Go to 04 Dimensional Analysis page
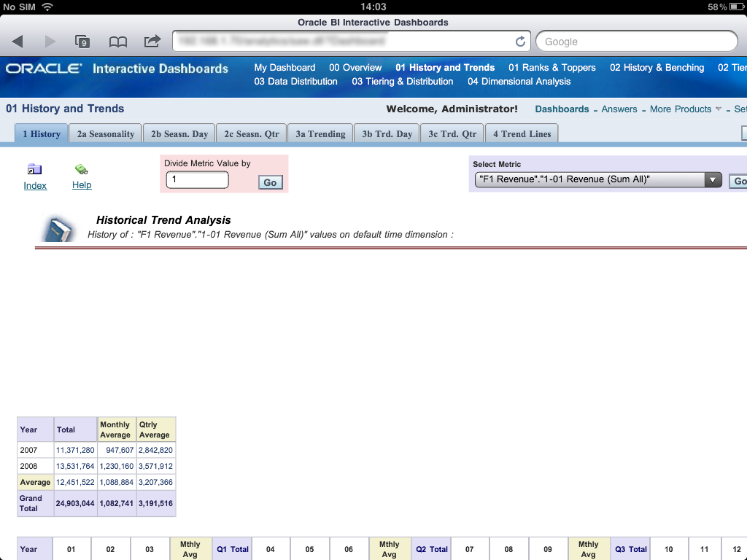The image size is (747, 560). click(x=519, y=82)
